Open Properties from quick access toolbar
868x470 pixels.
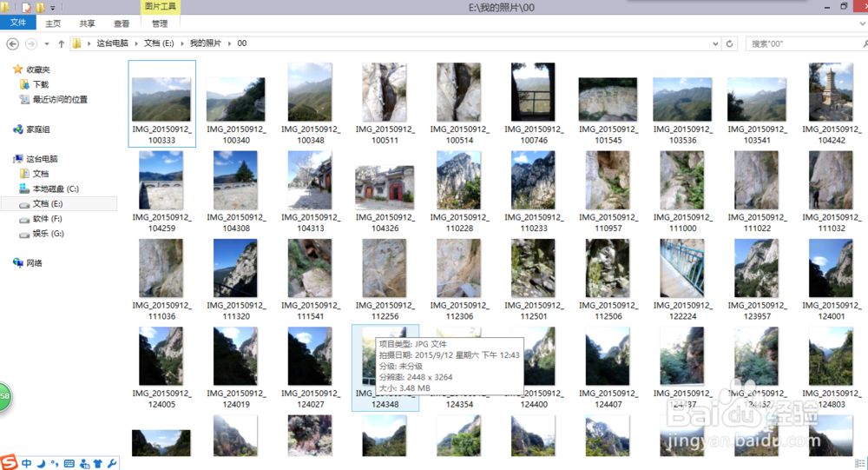pyautogui.click(x=26, y=8)
